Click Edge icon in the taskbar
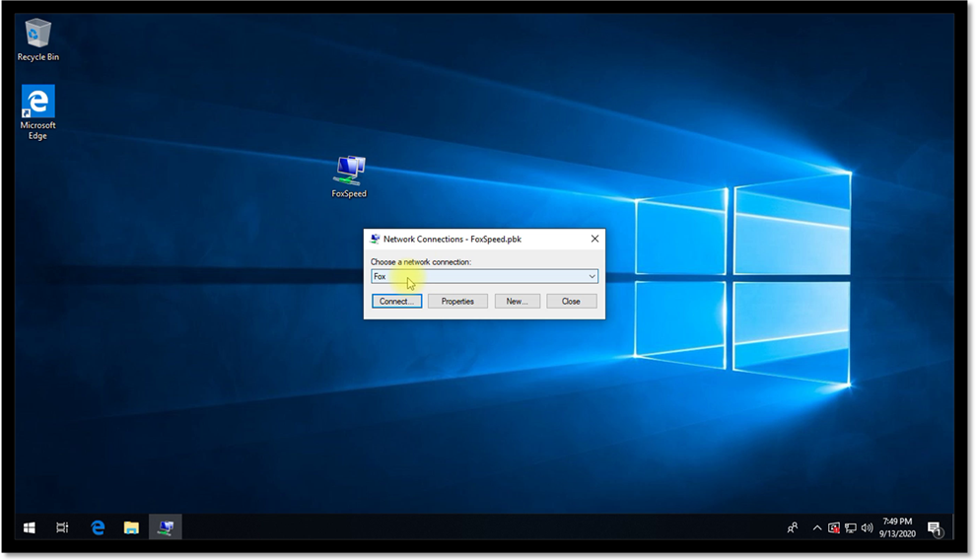Screen dimensions: 976x560 pyautogui.click(x=99, y=527)
